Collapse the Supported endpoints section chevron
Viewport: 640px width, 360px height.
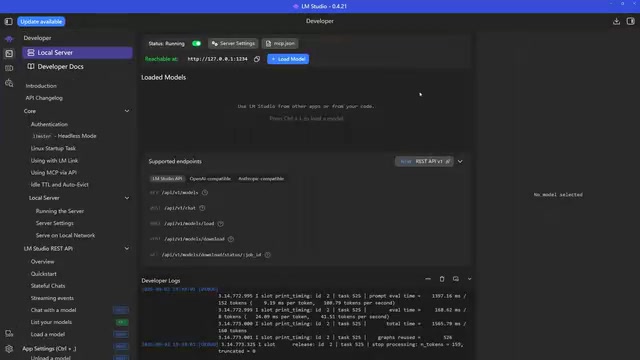460,162
